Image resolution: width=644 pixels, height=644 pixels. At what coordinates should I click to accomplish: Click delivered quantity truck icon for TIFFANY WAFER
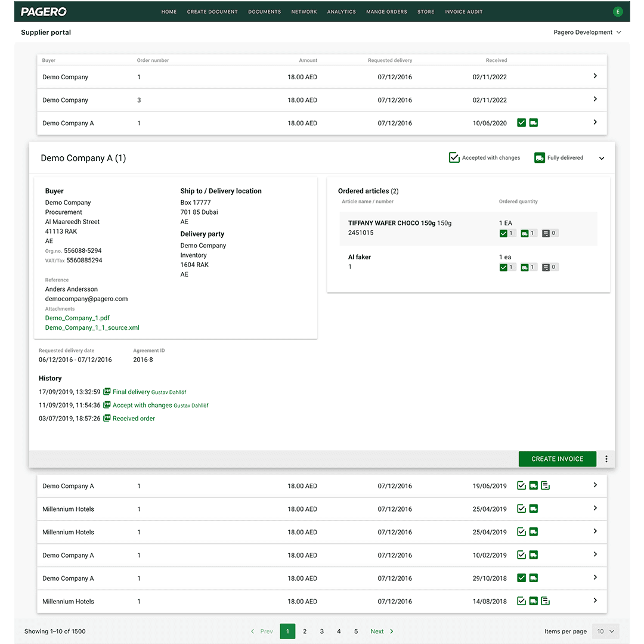[525, 233]
